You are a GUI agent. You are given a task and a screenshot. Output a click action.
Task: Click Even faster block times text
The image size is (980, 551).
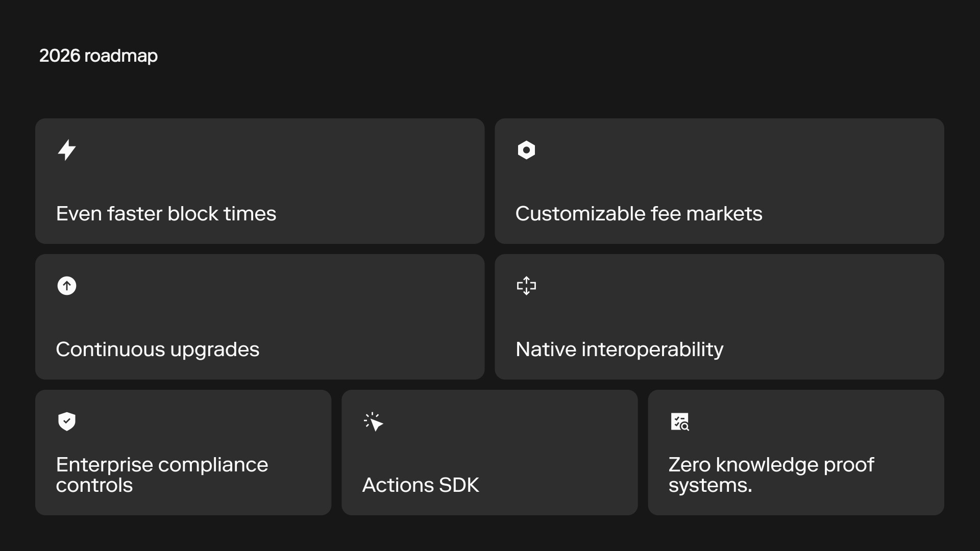coord(166,214)
